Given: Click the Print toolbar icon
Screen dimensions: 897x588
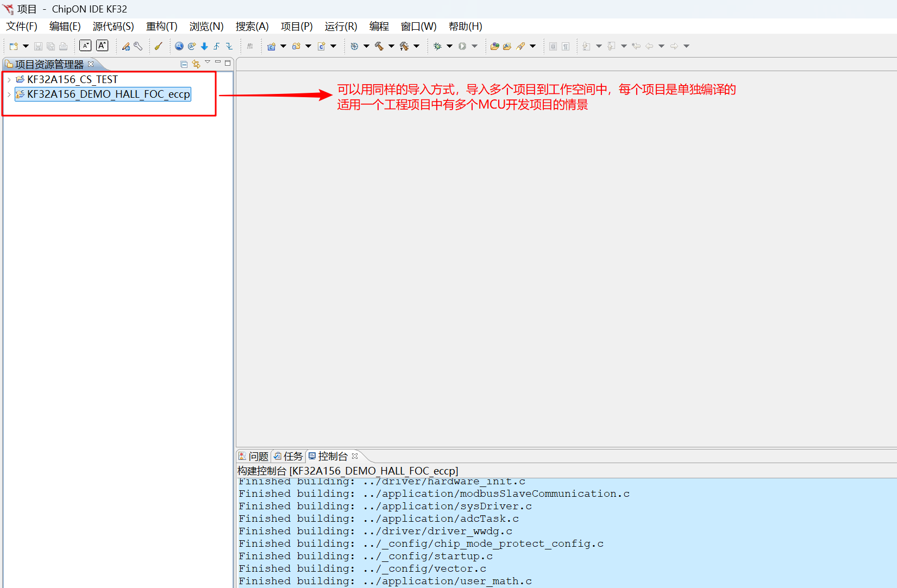Looking at the screenshot, I should click(63, 46).
